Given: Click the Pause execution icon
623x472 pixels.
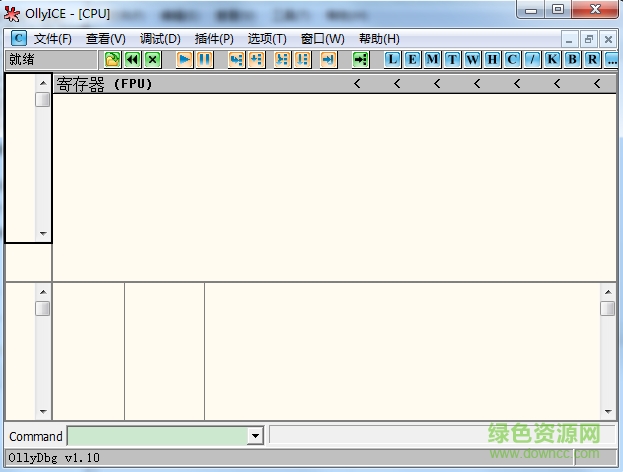Looking at the screenshot, I should point(205,60).
